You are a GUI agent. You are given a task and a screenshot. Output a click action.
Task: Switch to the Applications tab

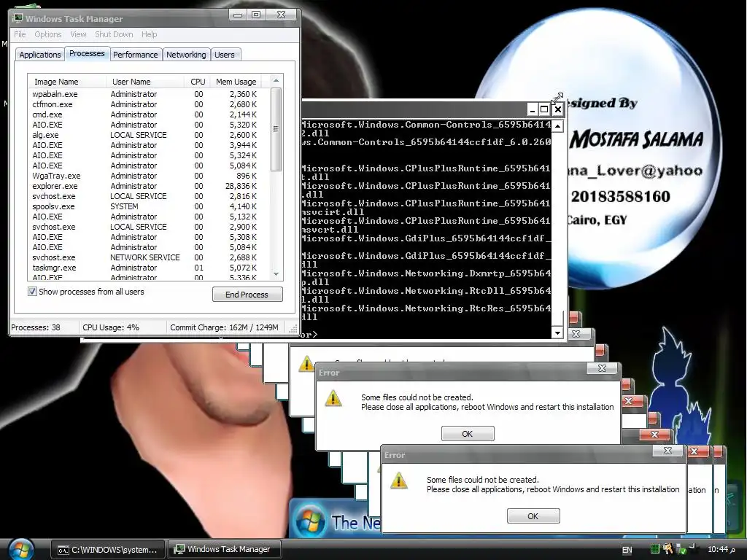pyautogui.click(x=40, y=54)
